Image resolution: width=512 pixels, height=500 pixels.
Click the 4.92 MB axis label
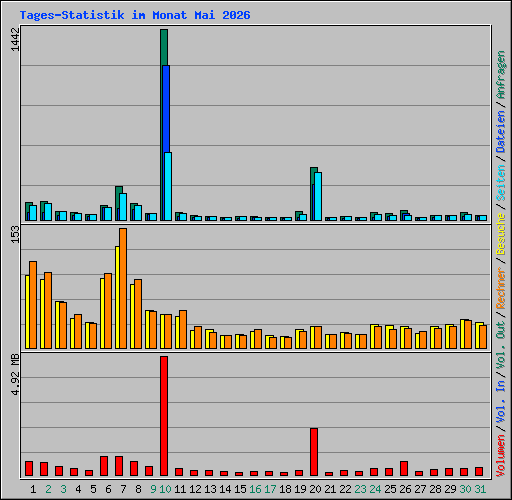(x=15, y=375)
